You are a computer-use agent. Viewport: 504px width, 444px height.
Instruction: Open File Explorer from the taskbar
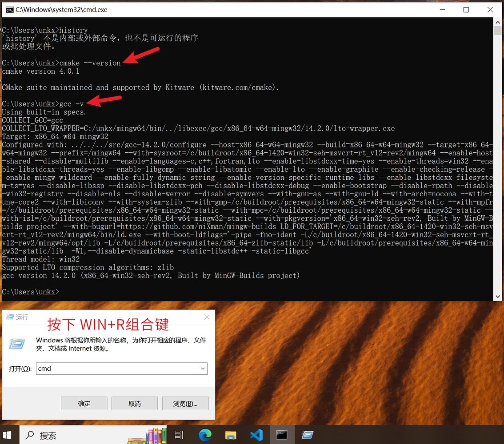[x=230, y=435]
